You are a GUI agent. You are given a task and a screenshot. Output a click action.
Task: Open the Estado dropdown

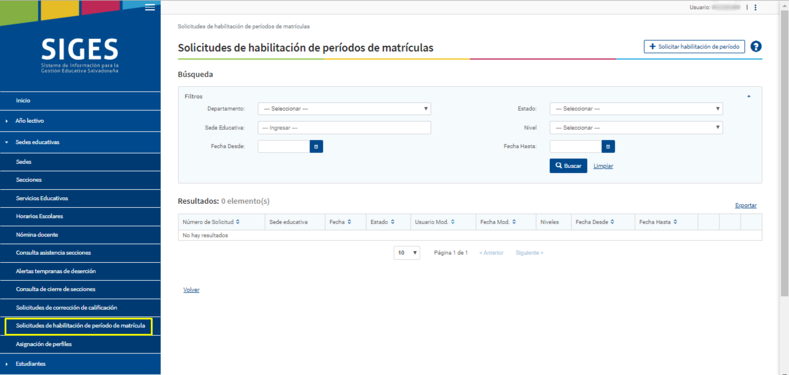click(x=636, y=109)
